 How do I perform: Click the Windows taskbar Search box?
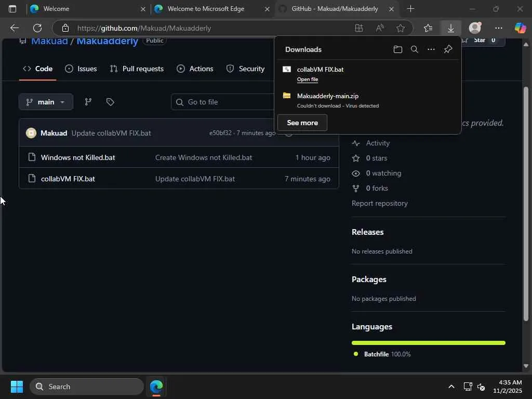(87, 387)
